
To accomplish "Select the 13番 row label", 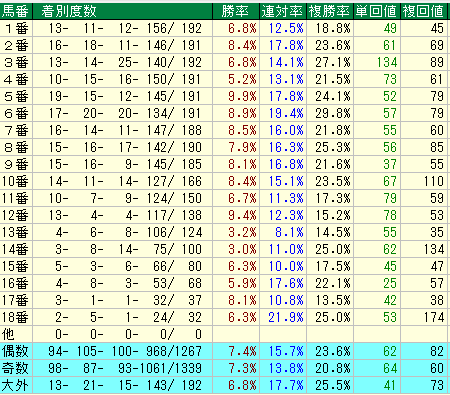I will tap(15, 232).
